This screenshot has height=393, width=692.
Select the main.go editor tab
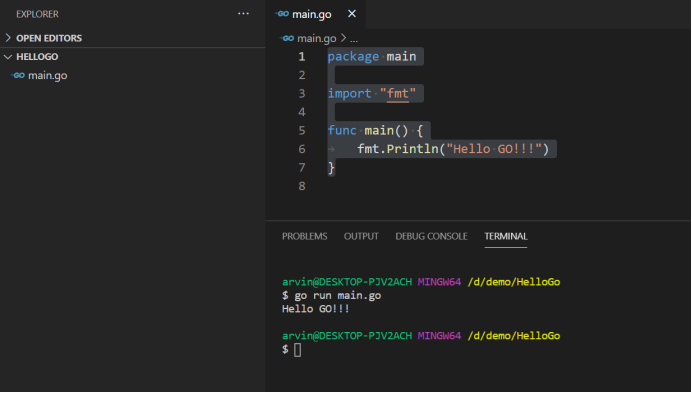(312, 14)
